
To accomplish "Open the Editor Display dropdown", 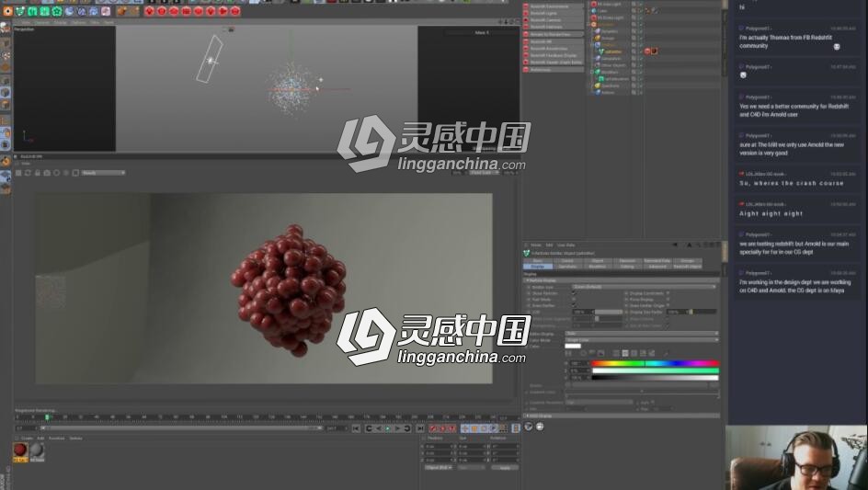I will coord(642,334).
